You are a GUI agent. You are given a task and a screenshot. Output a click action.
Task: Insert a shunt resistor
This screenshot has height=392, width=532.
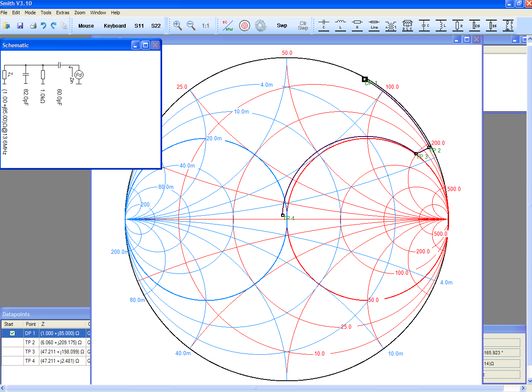pyautogui.click(x=458, y=25)
